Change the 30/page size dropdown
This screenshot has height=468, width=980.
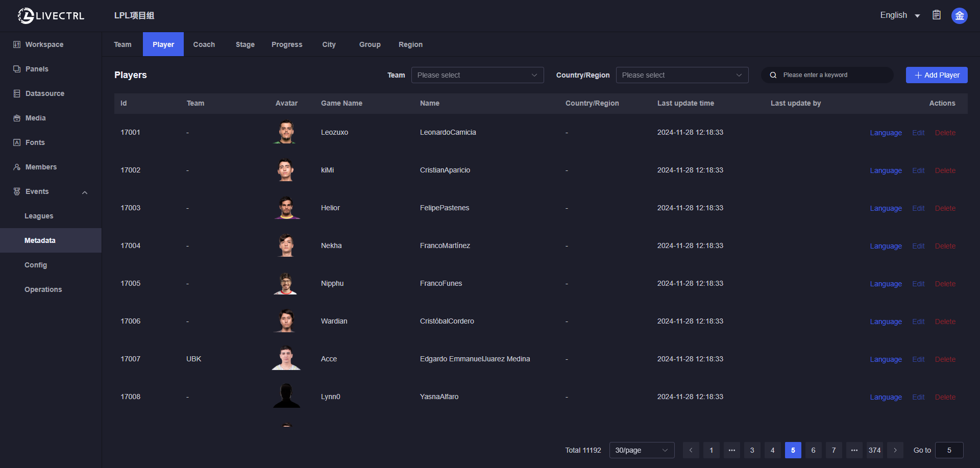[642, 450]
